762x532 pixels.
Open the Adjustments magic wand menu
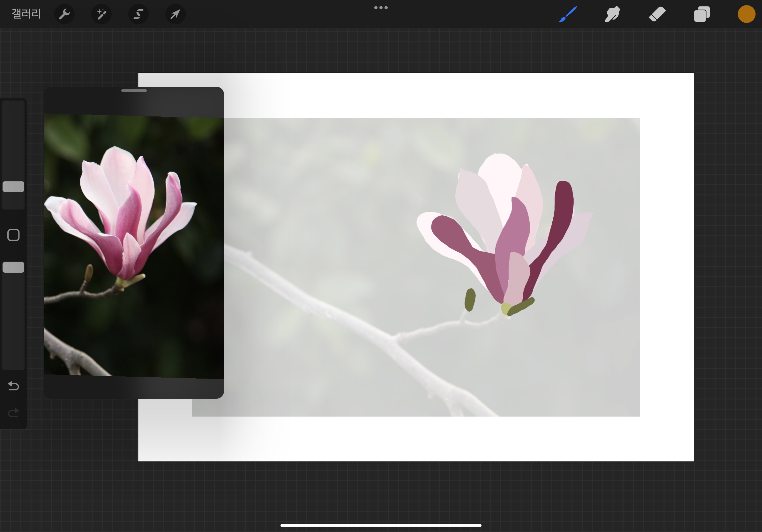(101, 14)
